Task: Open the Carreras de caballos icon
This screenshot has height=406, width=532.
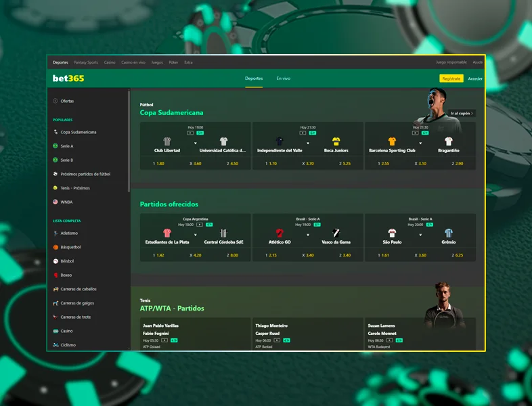Action: (x=56, y=289)
